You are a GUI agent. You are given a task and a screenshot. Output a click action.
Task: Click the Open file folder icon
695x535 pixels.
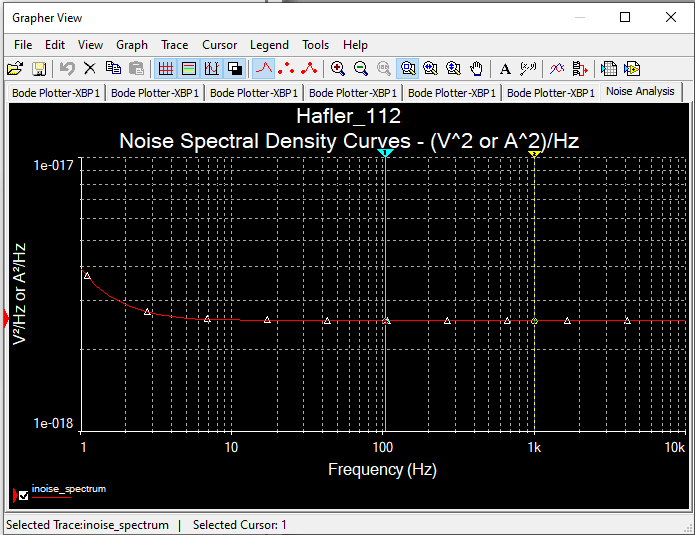tap(15, 69)
